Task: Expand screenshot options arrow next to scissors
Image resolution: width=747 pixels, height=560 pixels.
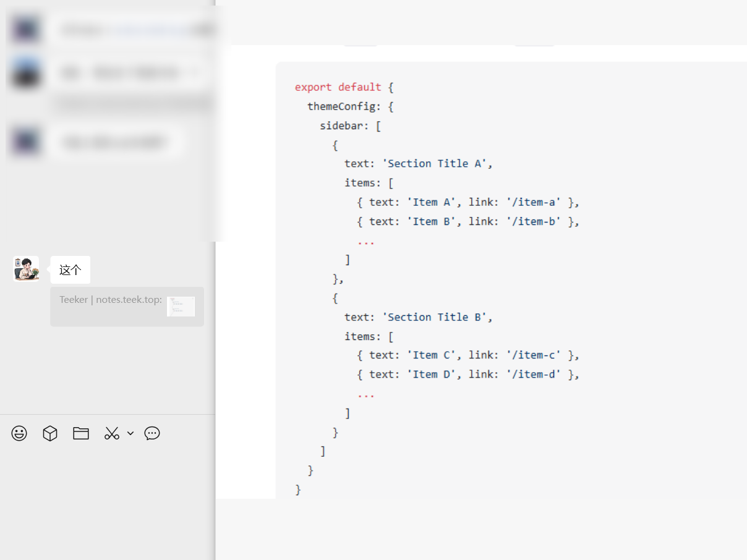Action: tap(130, 433)
